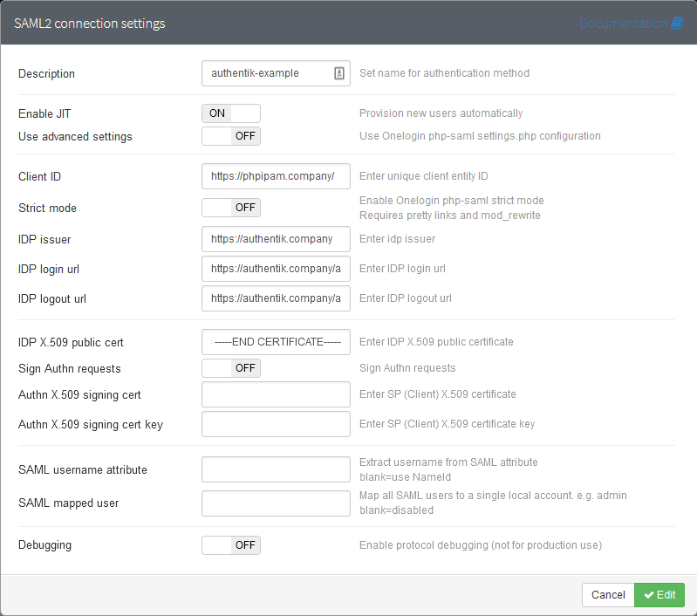
Task: Focus the Authn X.509 signing cert key box
Action: 276,424
